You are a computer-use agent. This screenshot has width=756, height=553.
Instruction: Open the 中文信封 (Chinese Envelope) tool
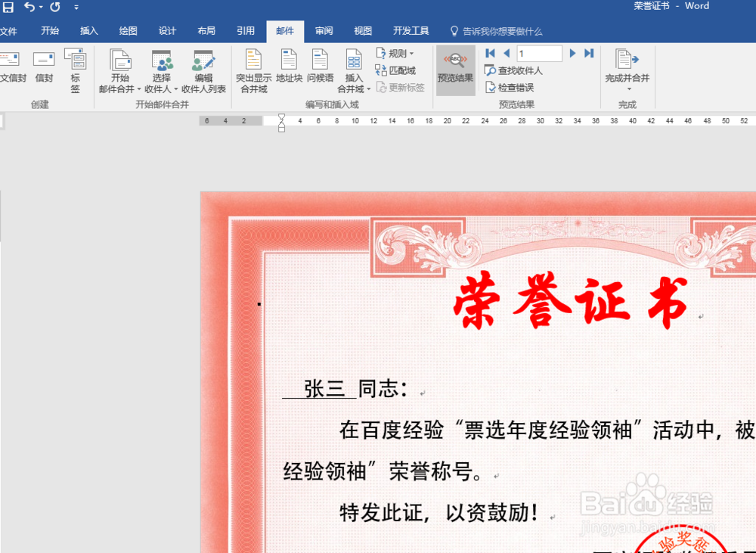pyautogui.click(x=11, y=68)
